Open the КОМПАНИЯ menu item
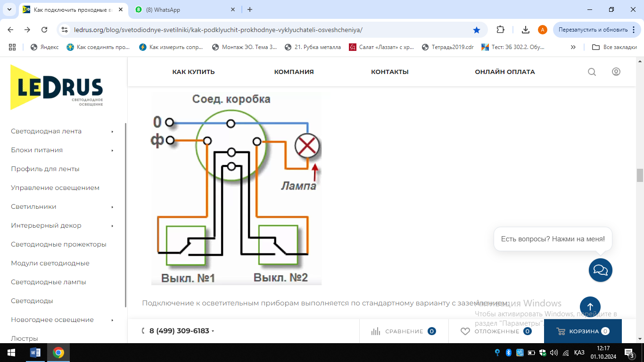This screenshot has height=362, width=644. pos(294,72)
